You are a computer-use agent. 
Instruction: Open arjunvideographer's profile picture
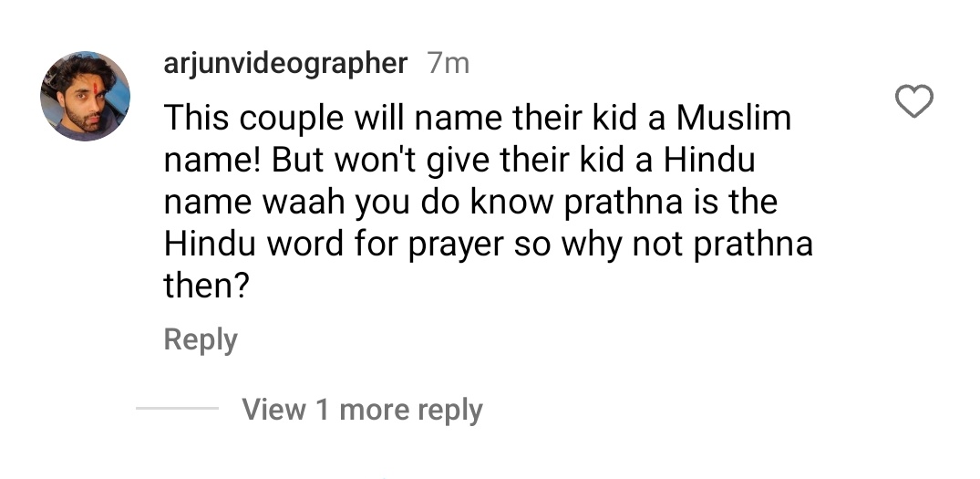pyautogui.click(x=86, y=97)
